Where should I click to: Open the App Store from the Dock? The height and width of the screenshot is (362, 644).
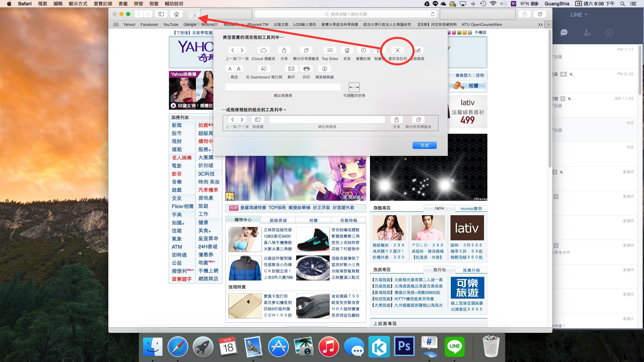click(x=278, y=346)
